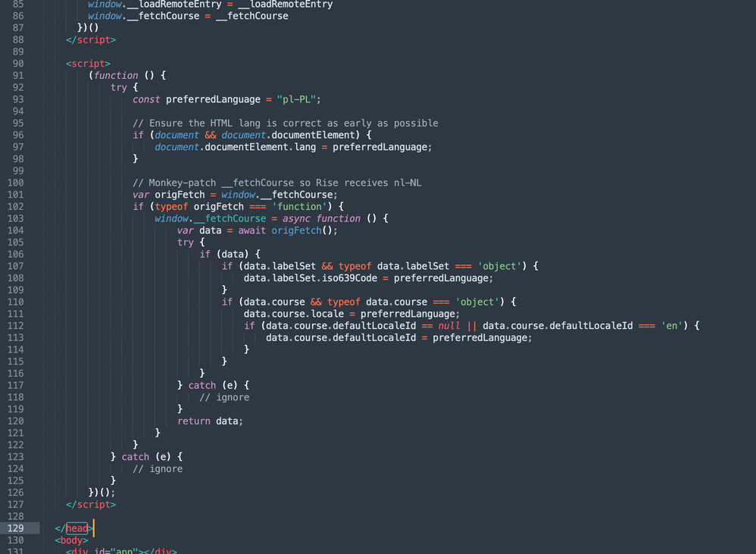Click the 'object' string on line 107
The width and height of the screenshot is (756, 554).
click(x=500, y=266)
